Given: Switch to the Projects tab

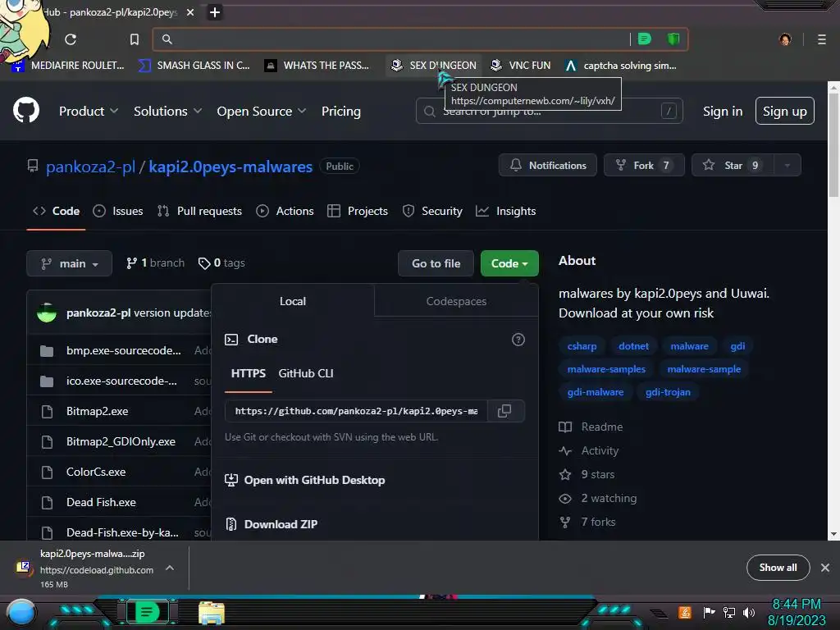Looking at the screenshot, I should [x=358, y=211].
